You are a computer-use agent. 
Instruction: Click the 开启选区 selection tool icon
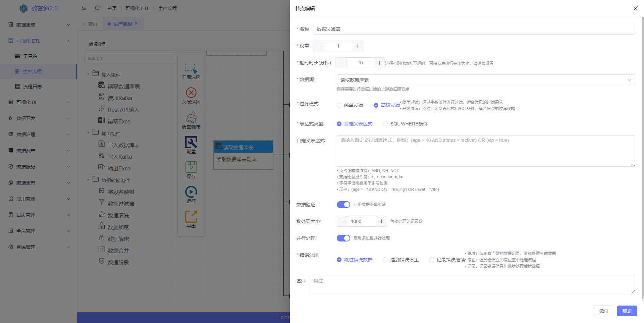pyautogui.click(x=191, y=67)
